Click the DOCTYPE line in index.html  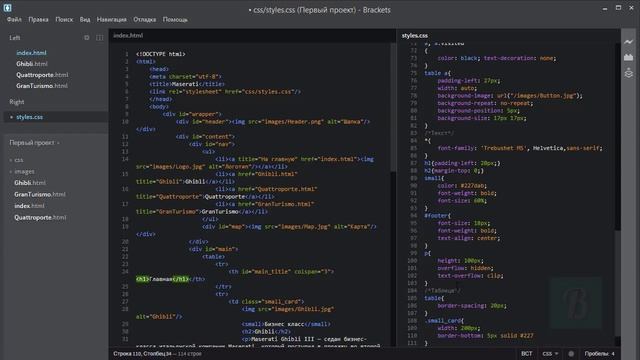pos(161,54)
